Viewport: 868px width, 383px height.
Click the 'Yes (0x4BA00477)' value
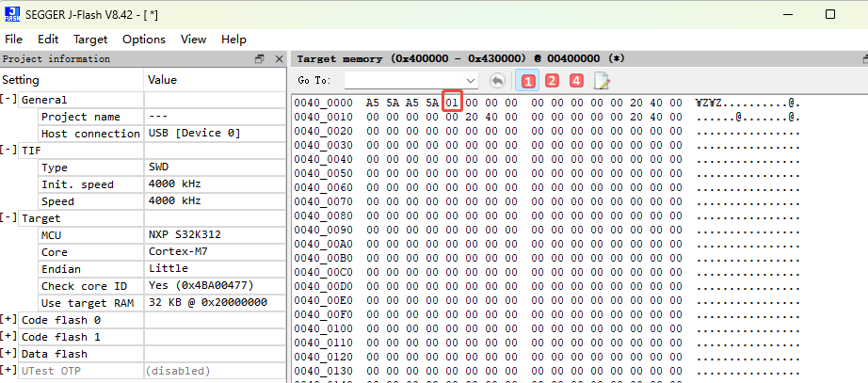pyautogui.click(x=201, y=285)
